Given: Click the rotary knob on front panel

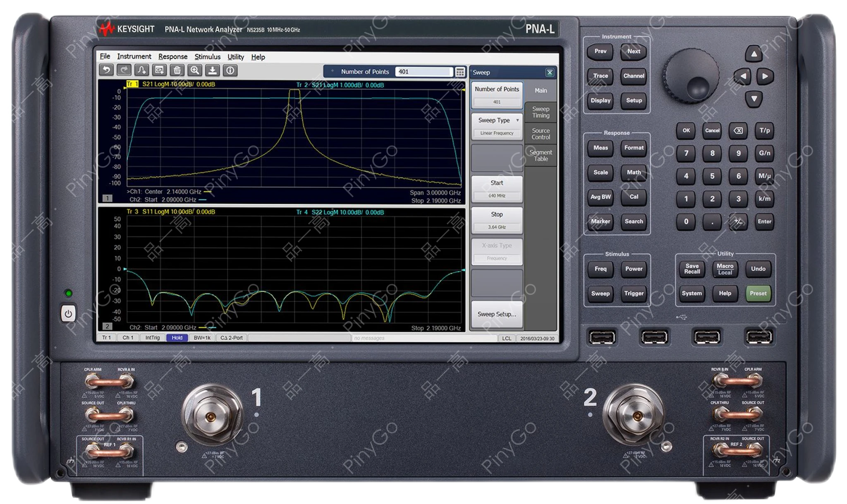Looking at the screenshot, I should pyautogui.click(x=691, y=76).
